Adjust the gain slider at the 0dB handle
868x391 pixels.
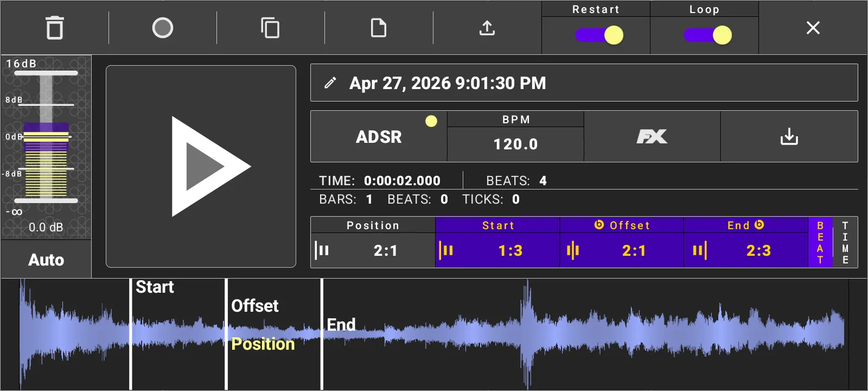point(46,136)
